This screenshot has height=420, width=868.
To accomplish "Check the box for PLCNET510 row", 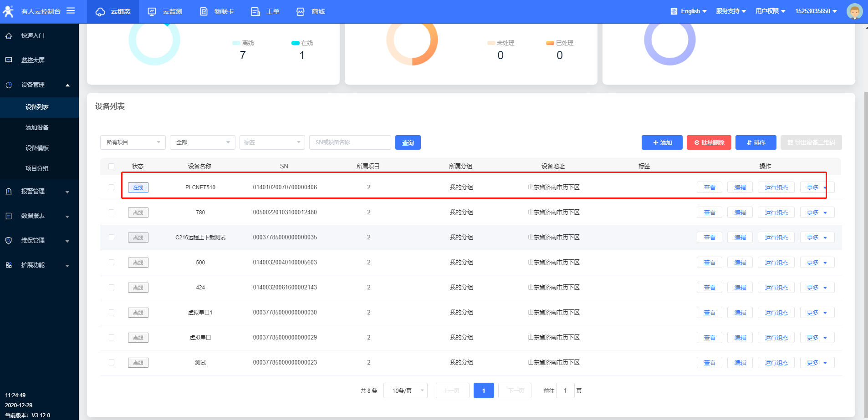I will (112, 187).
